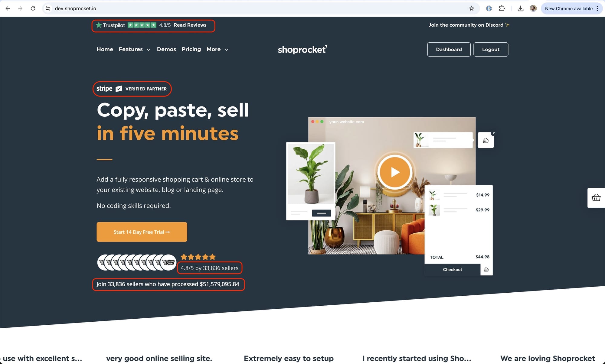Click the Logout button
Image resolution: width=605 pixels, height=364 pixels.
[491, 49]
